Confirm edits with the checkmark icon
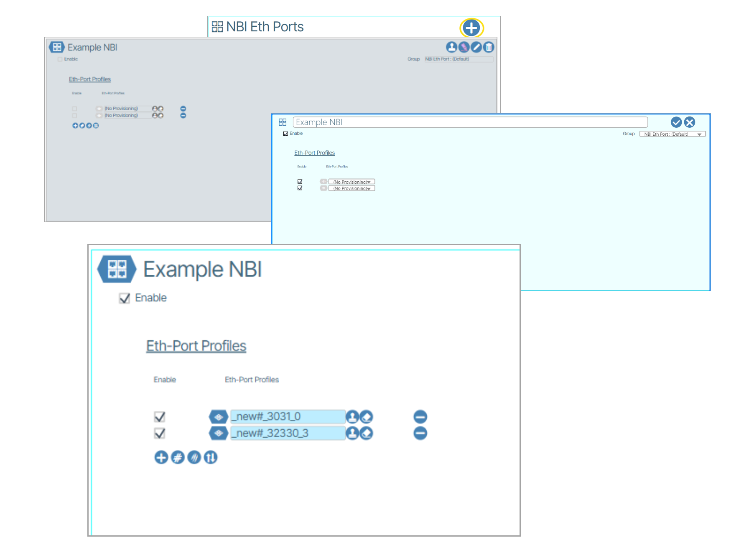The height and width of the screenshot is (560, 749). click(x=676, y=122)
